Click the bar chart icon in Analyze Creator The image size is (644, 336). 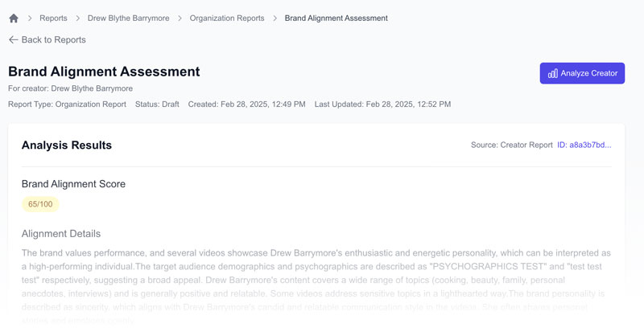[x=553, y=73]
